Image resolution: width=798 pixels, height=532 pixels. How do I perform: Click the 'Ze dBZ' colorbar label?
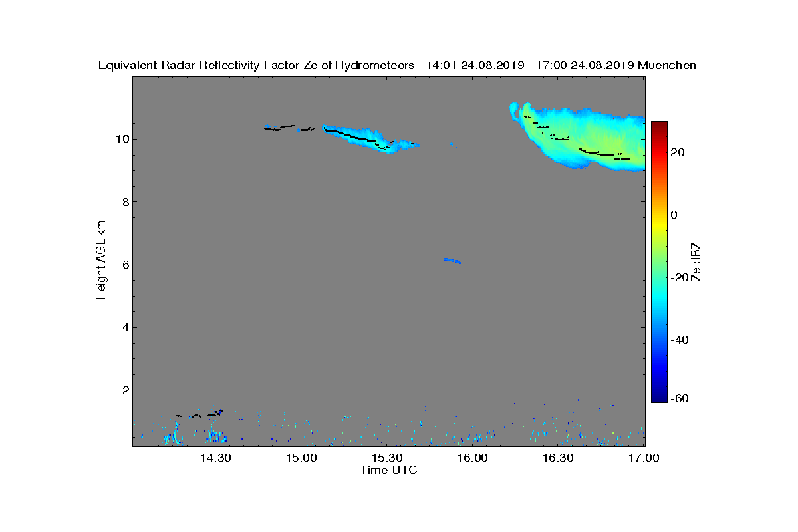[x=696, y=262]
